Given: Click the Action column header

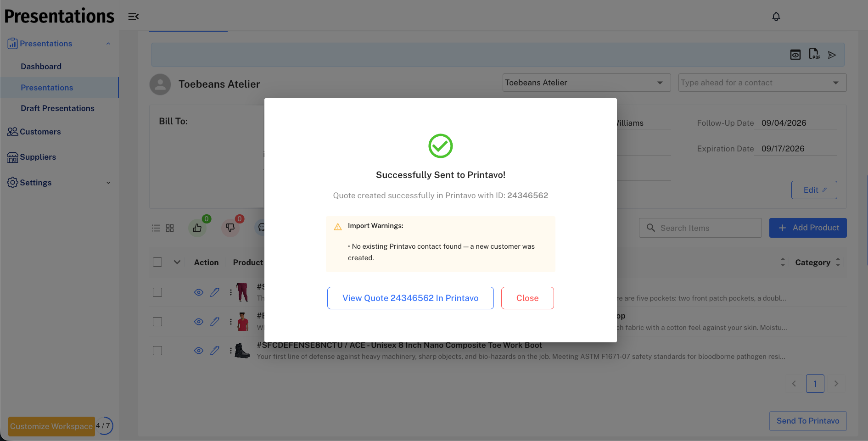Looking at the screenshot, I should 206,262.
